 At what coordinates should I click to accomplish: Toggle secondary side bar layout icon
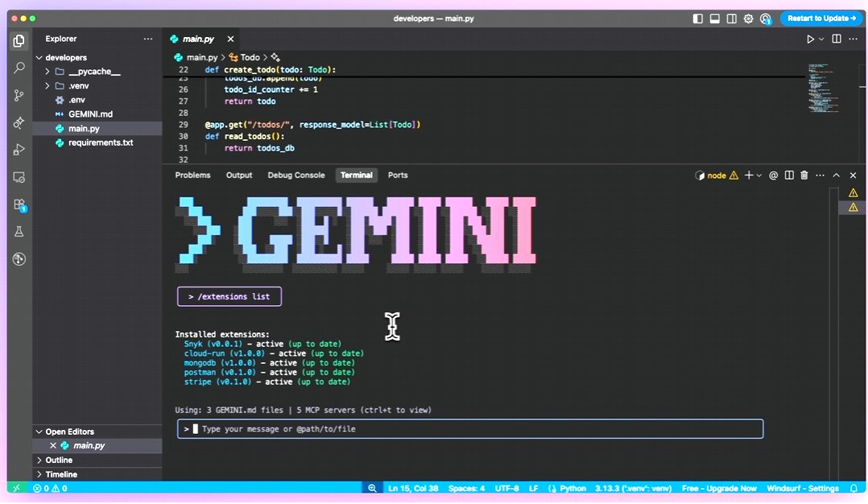point(731,19)
